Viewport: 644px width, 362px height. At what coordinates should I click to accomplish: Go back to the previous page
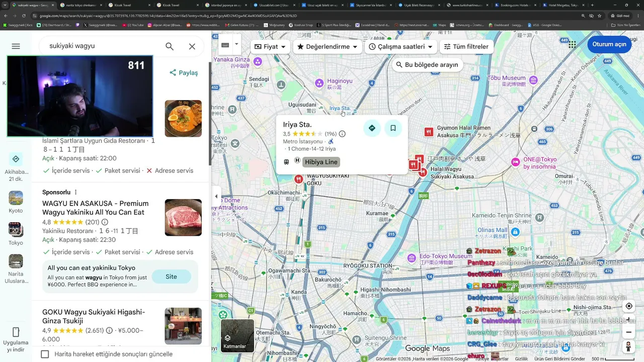pyautogui.click(x=6, y=16)
